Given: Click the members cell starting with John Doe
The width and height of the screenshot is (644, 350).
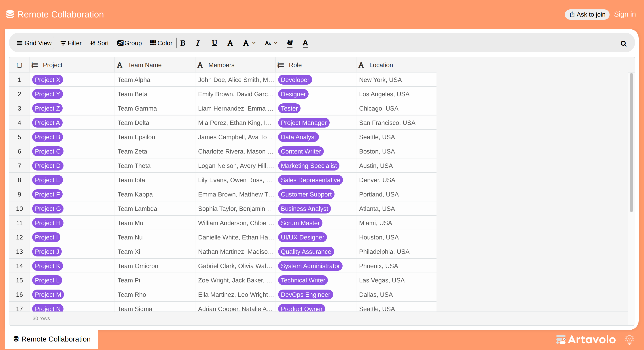Looking at the screenshot, I should [x=235, y=80].
